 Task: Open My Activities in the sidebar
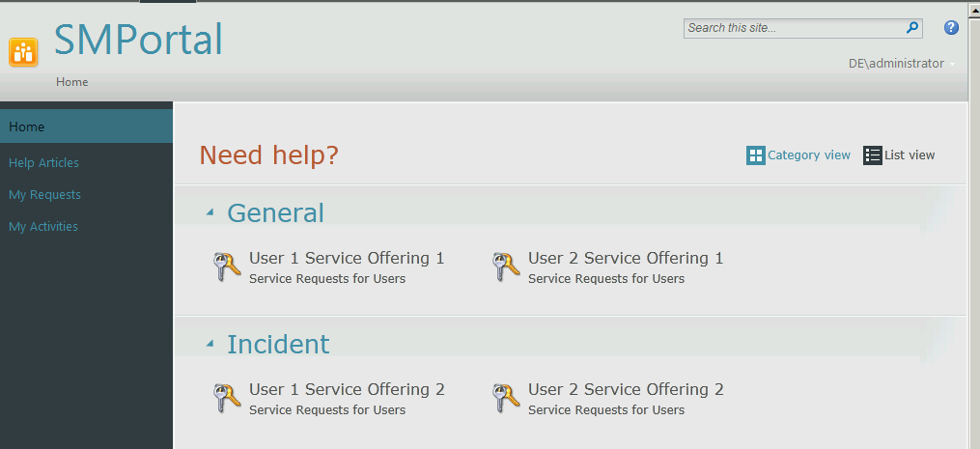(x=43, y=227)
